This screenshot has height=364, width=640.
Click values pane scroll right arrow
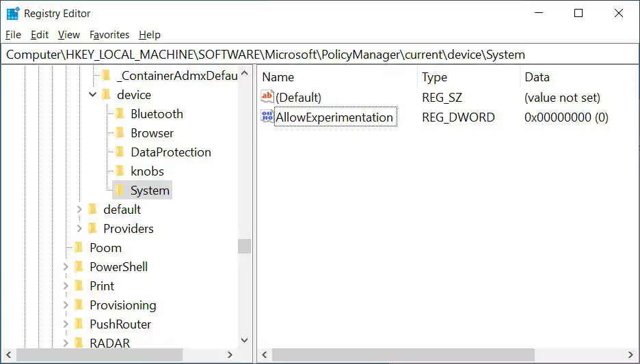tap(630, 354)
